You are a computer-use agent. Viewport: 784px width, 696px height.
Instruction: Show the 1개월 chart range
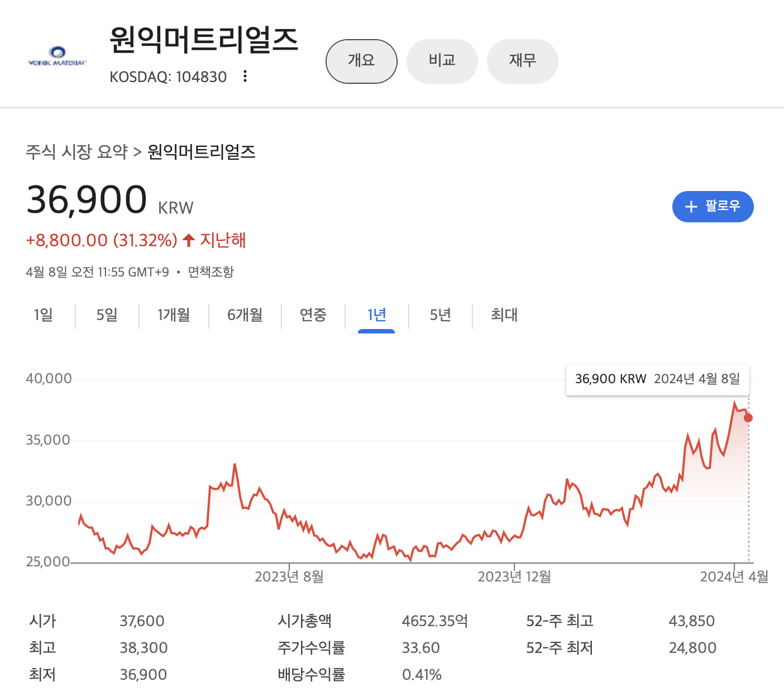174,315
